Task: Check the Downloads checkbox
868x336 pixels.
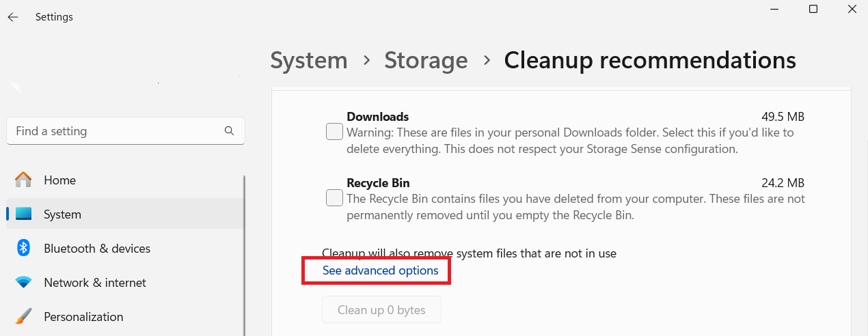Action: coord(334,132)
